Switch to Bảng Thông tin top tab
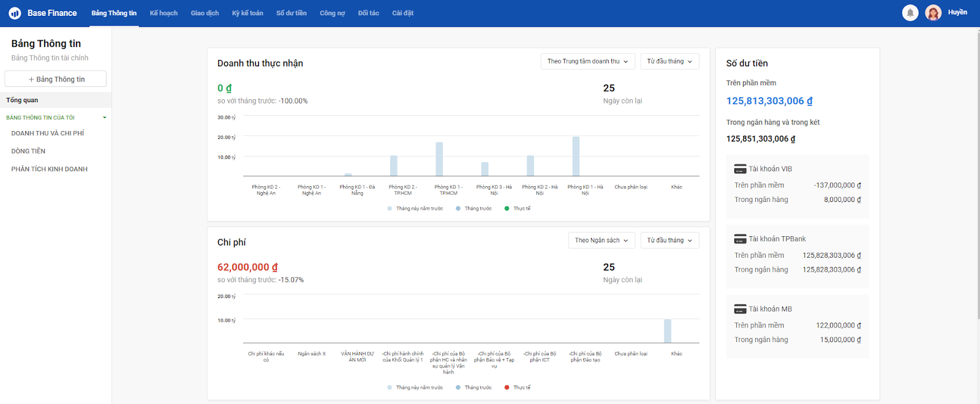Viewport: 980px width, 404px height. pyautogui.click(x=114, y=13)
